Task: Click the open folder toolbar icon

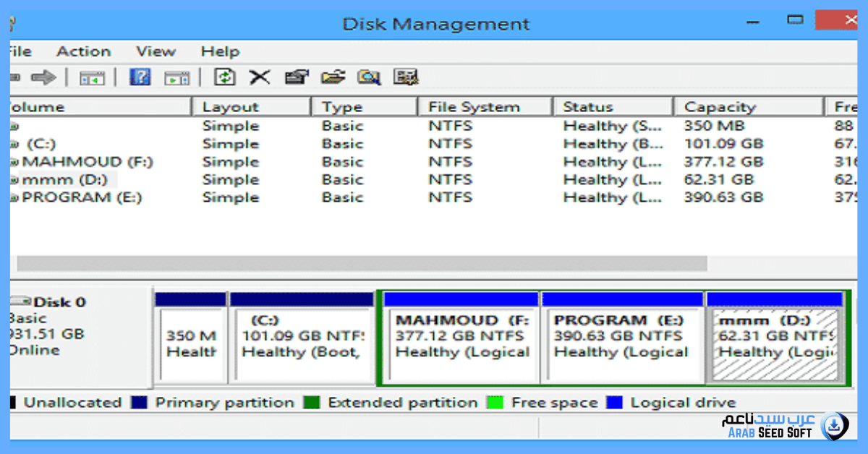Action: pyautogui.click(x=333, y=77)
